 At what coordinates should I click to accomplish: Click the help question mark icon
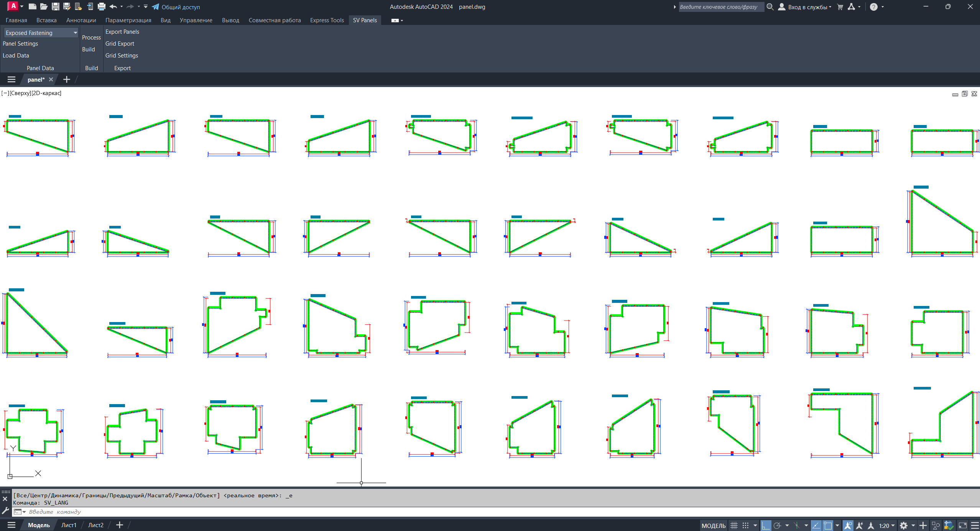coord(874,7)
